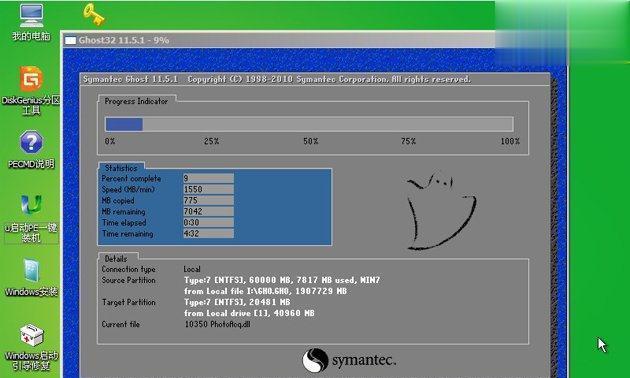Screen dimensions: 630x378
Task: Open the PECMD help question-mark icon
Action: tap(31, 149)
